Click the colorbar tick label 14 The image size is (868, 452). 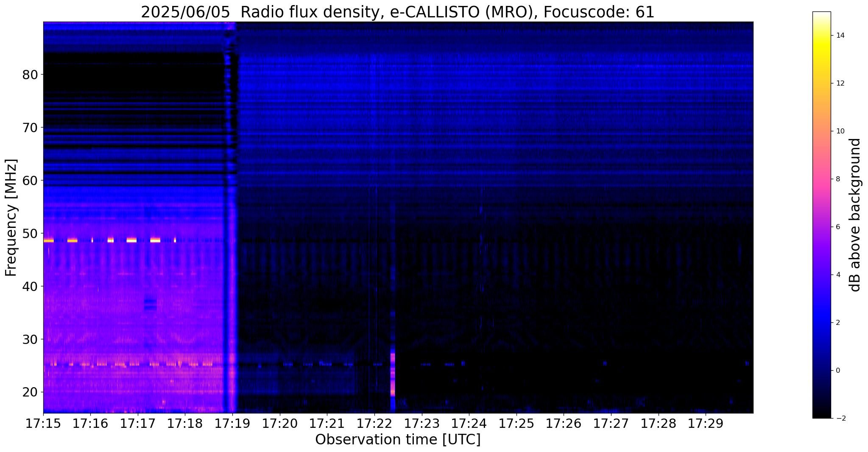[840, 36]
